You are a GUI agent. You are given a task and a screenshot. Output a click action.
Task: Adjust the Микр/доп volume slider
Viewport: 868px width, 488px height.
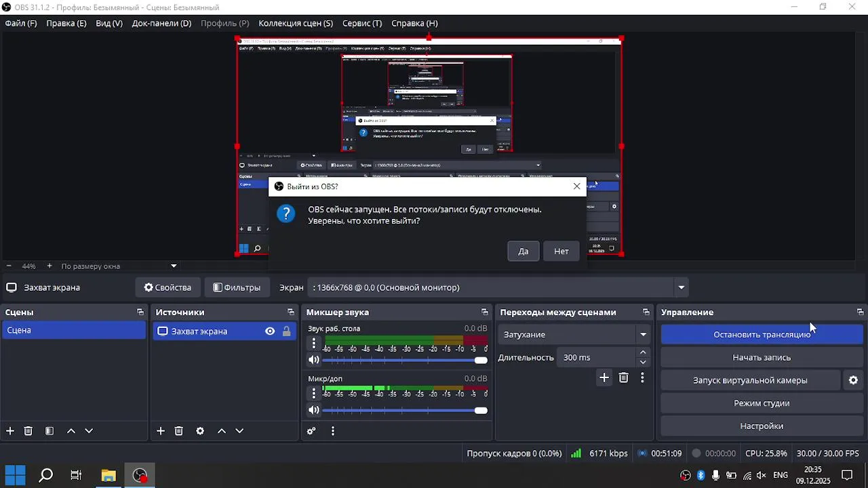(405, 411)
